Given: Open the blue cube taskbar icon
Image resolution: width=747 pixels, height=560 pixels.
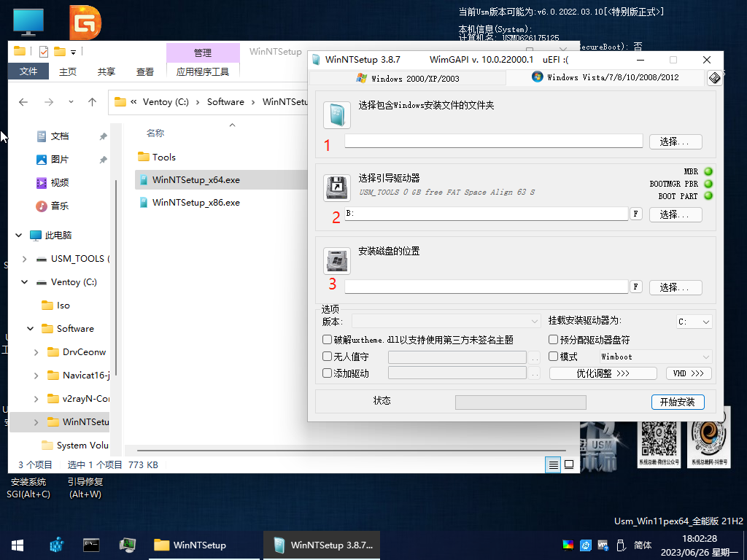Looking at the screenshot, I should (x=57, y=545).
